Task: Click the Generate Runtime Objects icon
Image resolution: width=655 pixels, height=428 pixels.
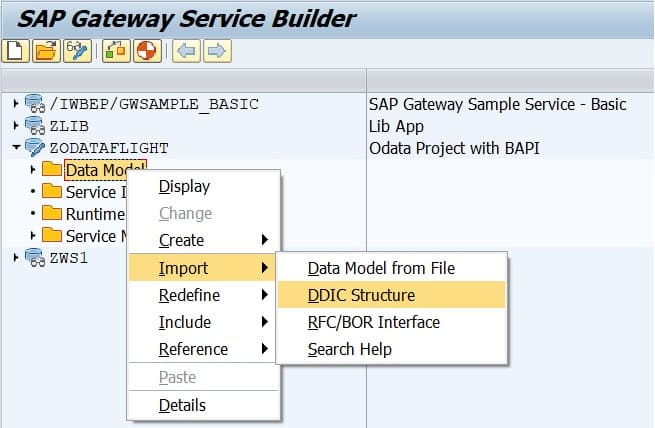Action: point(145,50)
